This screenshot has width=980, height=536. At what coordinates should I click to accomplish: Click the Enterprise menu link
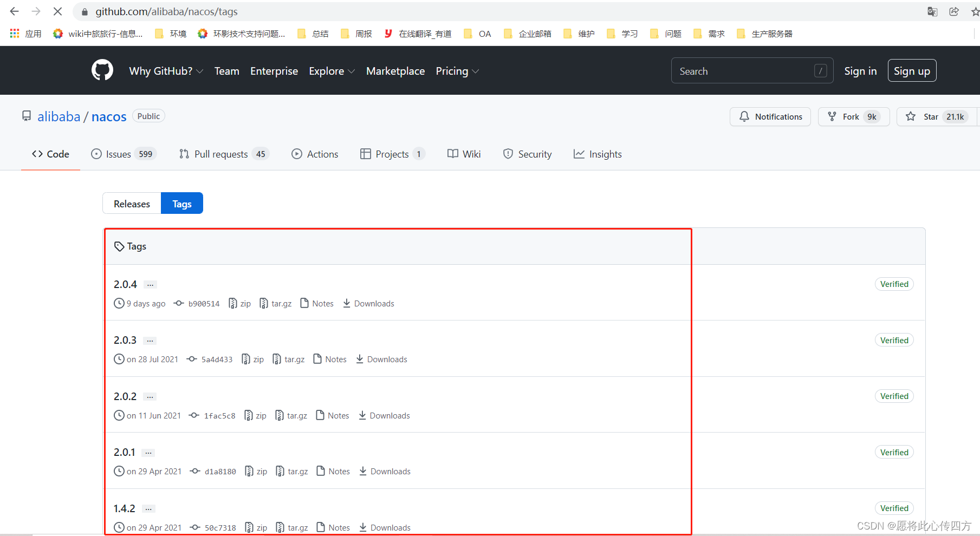pyautogui.click(x=274, y=71)
